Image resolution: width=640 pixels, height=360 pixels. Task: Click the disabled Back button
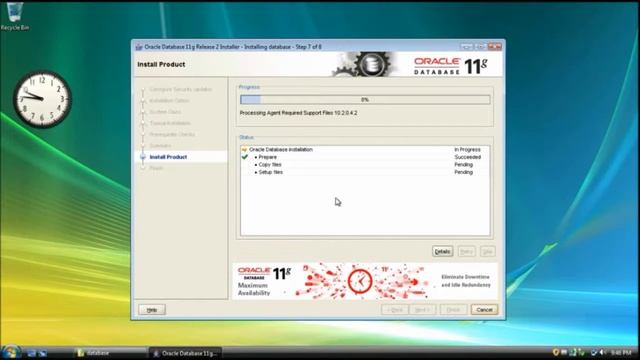(x=395, y=310)
